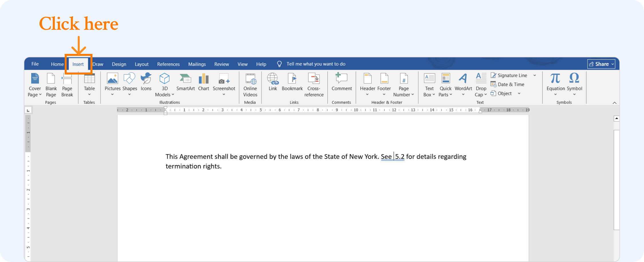644x262 pixels.
Task: Insert a Page Break
Action: [x=67, y=85]
